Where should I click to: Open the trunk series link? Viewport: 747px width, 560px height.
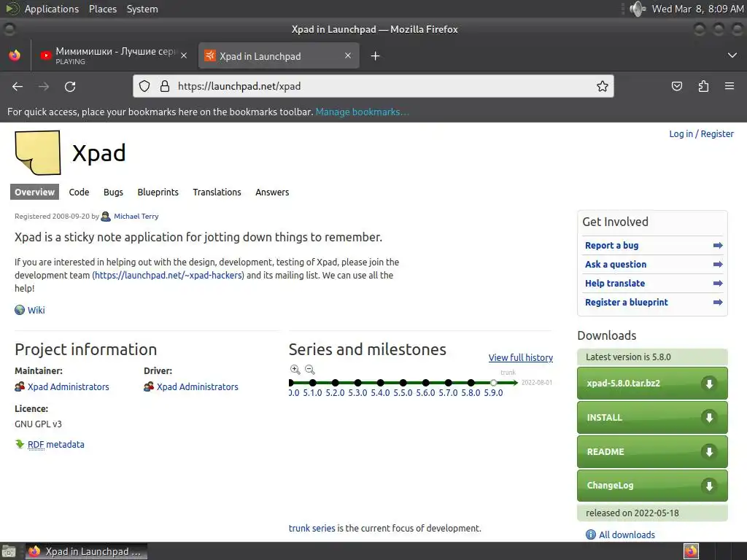pos(312,528)
